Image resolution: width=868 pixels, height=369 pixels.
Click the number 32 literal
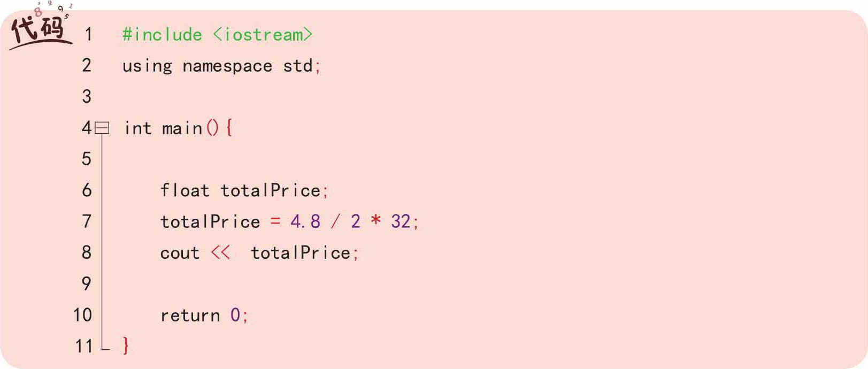[401, 221]
